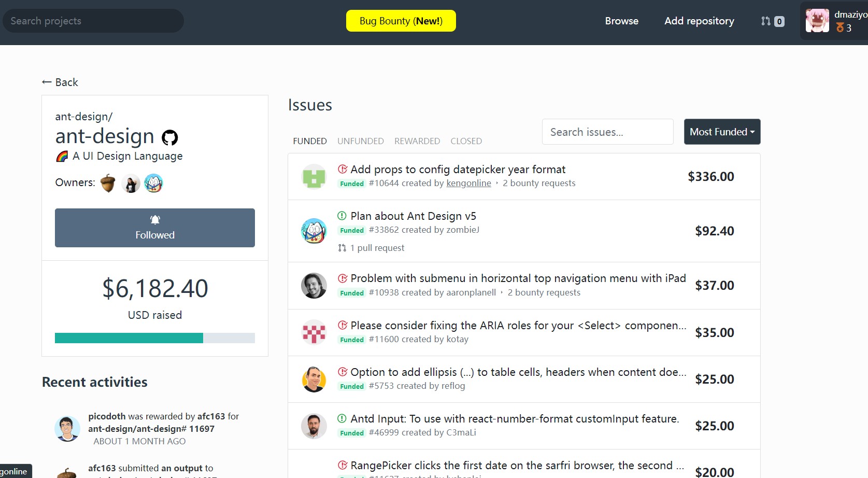Open issue Option to add ellipsis to table cells
Viewport: 868px width, 478px height.
pos(518,372)
